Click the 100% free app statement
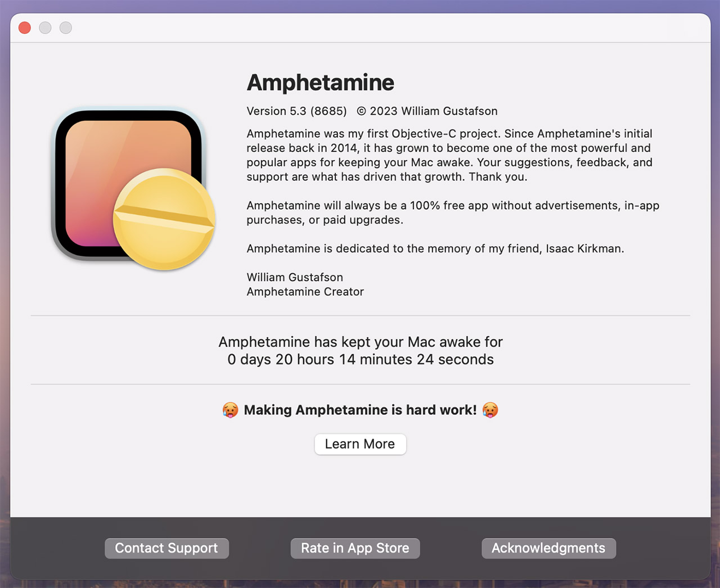This screenshot has height=588, width=720. point(453,212)
